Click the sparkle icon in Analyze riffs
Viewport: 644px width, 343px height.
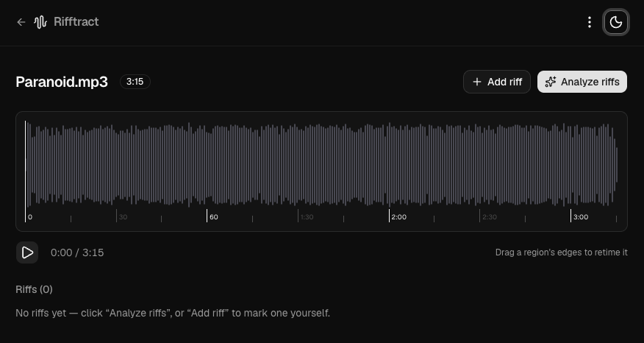(x=551, y=82)
